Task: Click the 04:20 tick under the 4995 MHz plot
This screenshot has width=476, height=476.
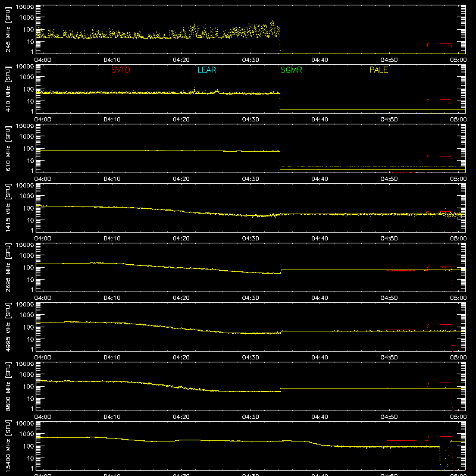Action: 181,358
